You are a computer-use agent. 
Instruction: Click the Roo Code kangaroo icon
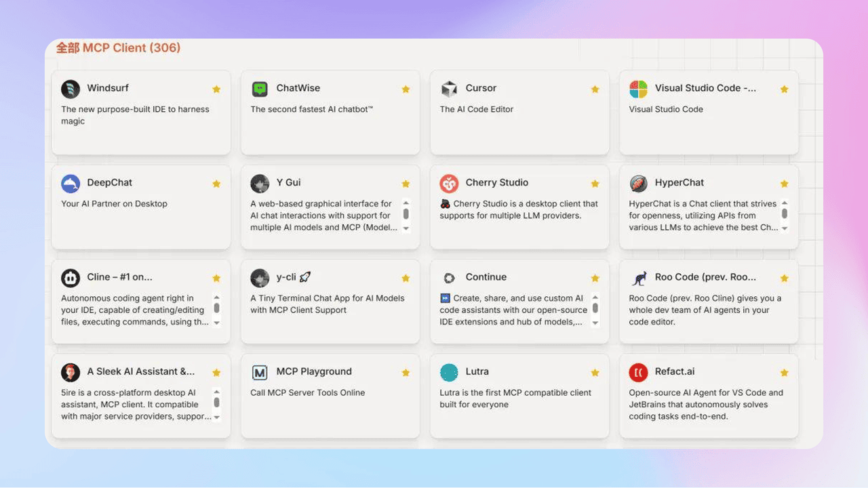pos(638,278)
